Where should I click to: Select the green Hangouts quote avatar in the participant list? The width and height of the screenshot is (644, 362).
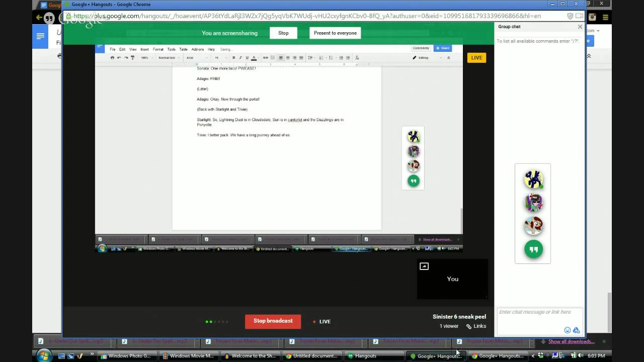point(533,249)
